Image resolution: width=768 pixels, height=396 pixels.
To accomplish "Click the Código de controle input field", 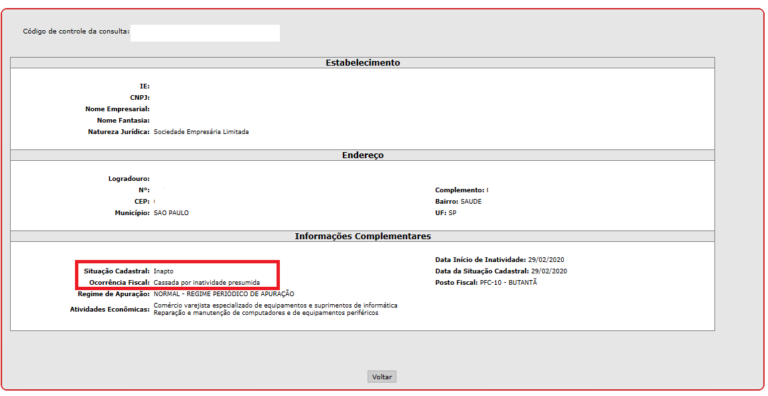I will tap(205, 33).
